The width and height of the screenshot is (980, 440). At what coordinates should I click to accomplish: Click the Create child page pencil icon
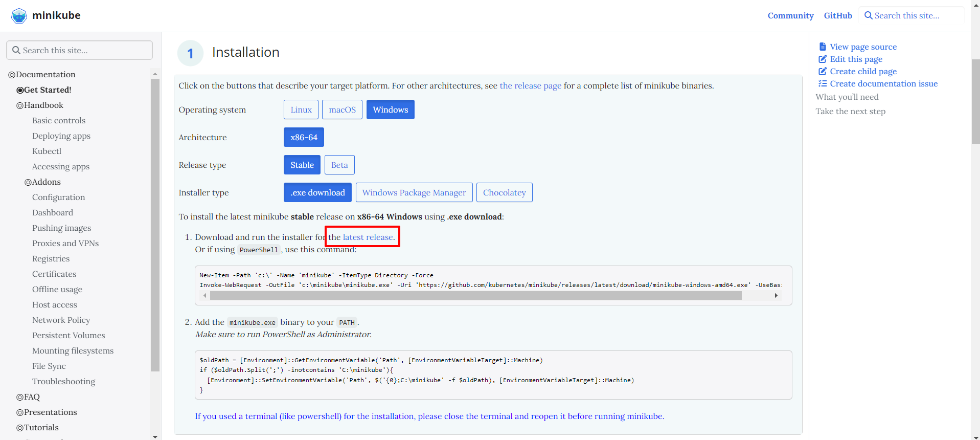point(823,71)
